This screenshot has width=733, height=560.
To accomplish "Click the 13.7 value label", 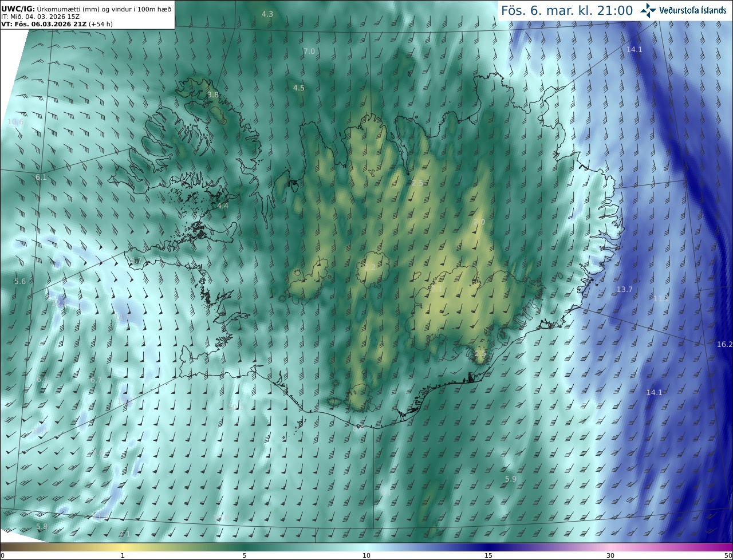I will tap(625, 289).
